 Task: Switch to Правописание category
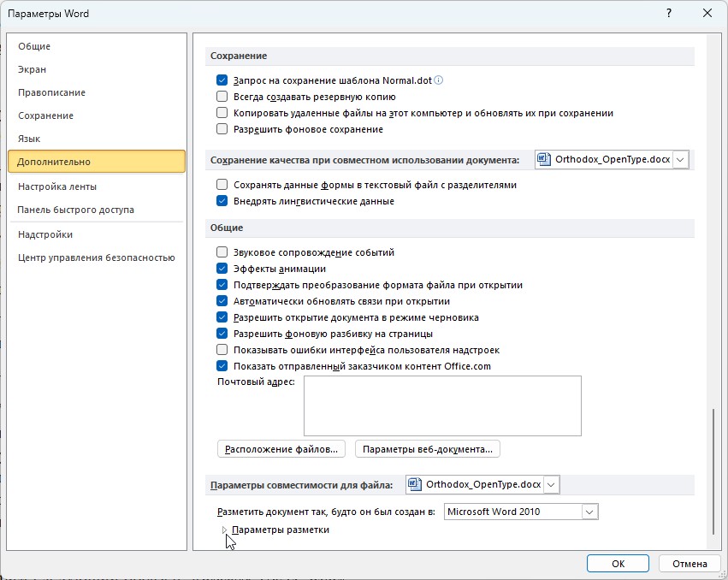pos(51,92)
